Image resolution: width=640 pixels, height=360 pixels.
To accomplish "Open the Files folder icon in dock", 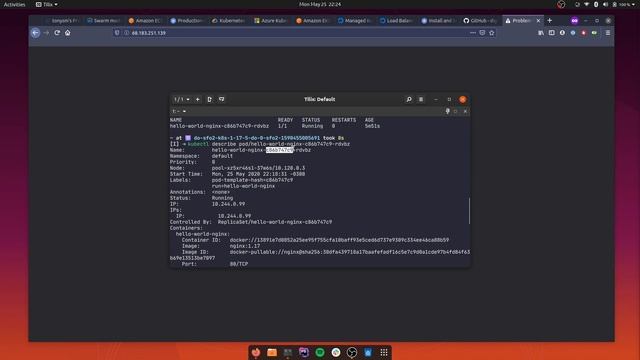I will (x=272, y=352).
